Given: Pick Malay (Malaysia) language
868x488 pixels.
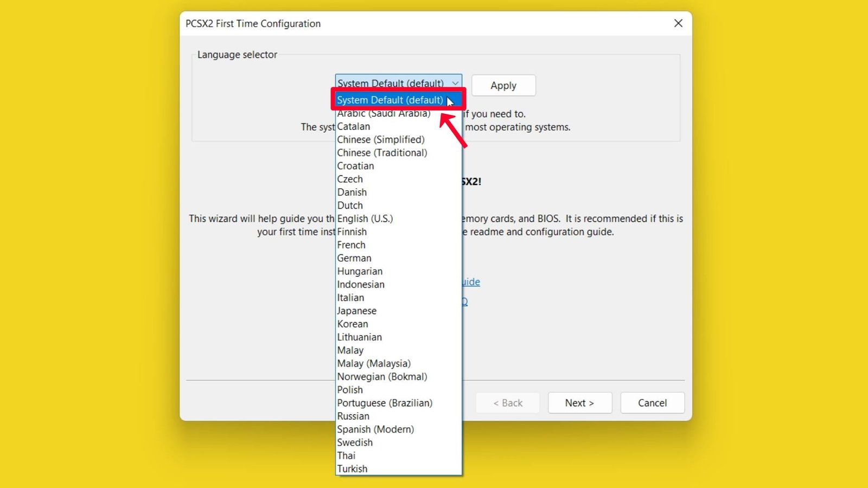Looking at the screenshot, I should [399, 364].
